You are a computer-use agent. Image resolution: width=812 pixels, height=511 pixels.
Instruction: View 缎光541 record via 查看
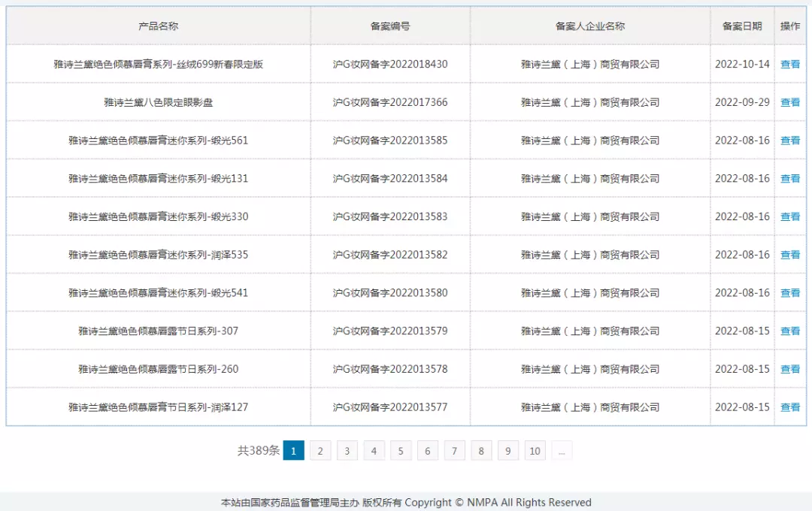(789, 293)
